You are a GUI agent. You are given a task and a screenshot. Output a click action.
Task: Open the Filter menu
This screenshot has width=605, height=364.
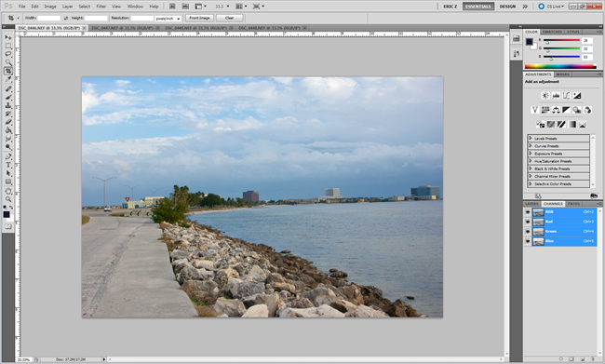pyautogui.click(x=101, y=7)
